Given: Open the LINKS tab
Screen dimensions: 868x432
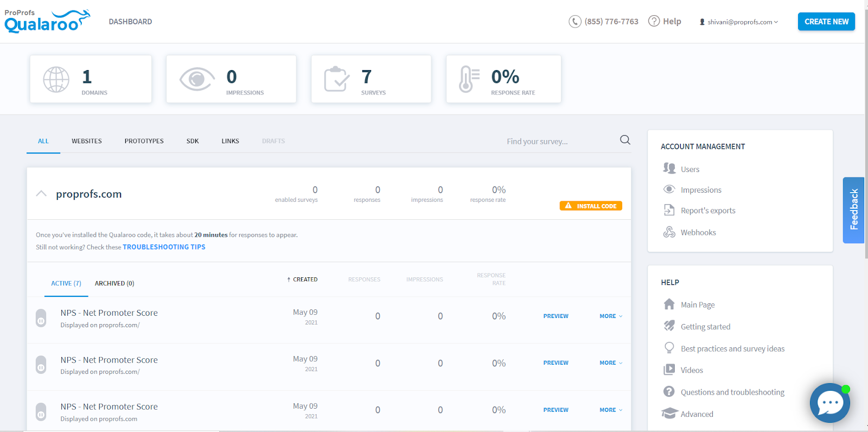Looking at the screenshot, I should tap(231, 141).
